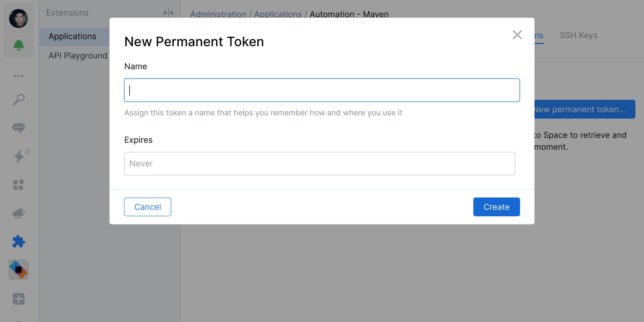Cancel the New Permanent Token dialog
Viewport: 644px width, 322px height.
coord(147,207)
